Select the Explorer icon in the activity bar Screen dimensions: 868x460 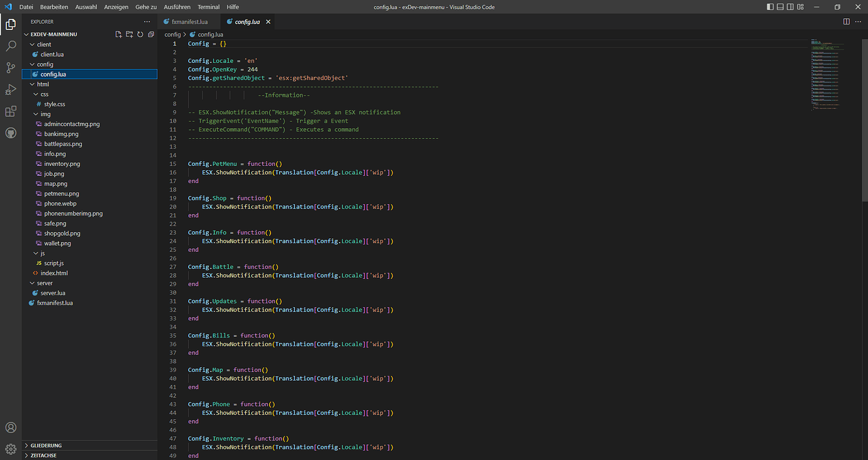pyautogui.click(x=10, y=24)
